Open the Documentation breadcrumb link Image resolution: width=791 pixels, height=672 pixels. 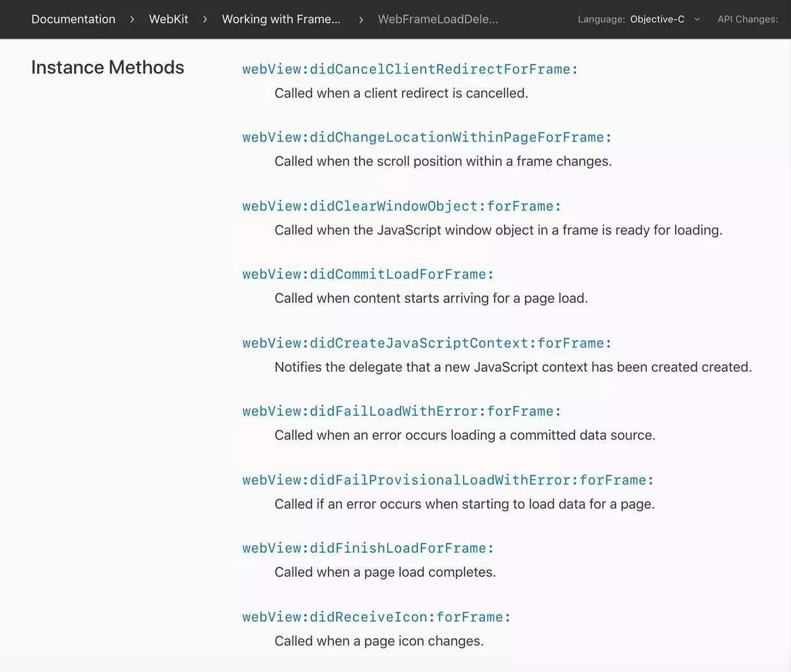pyautogui.click(x=73, y=19)
